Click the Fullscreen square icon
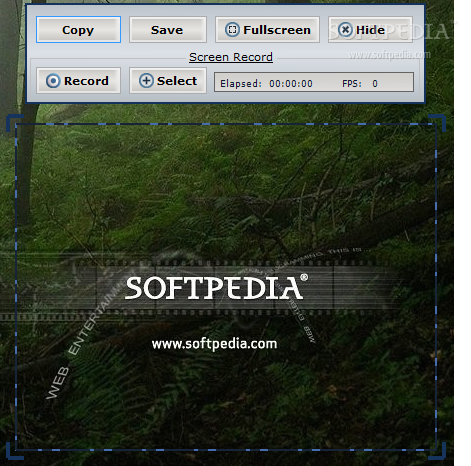 pos(232,30)
